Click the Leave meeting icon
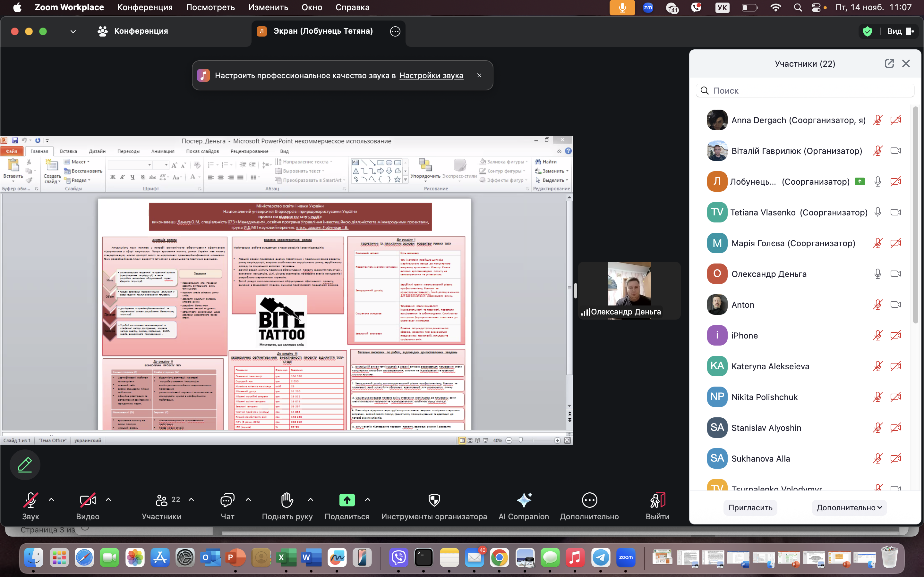This screenshot has width=924, height=577. tap(657, 500)
